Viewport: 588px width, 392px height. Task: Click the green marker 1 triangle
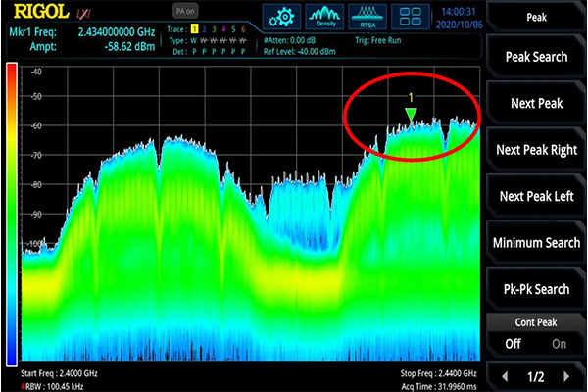pos(412,117)
